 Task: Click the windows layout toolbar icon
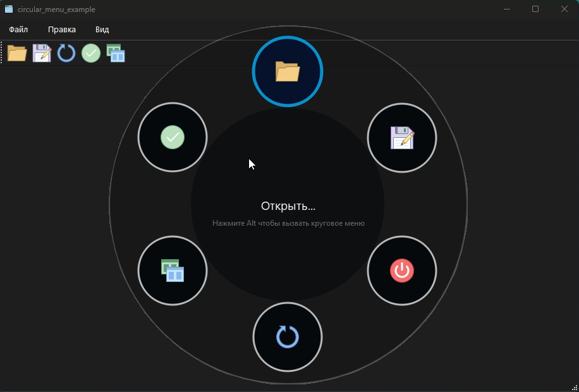tap(116, 53)
